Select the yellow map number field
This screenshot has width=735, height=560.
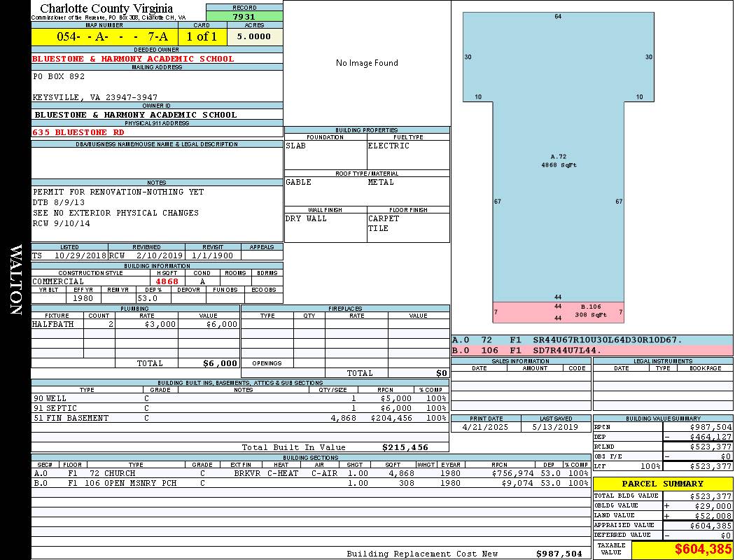pos(104,37)
